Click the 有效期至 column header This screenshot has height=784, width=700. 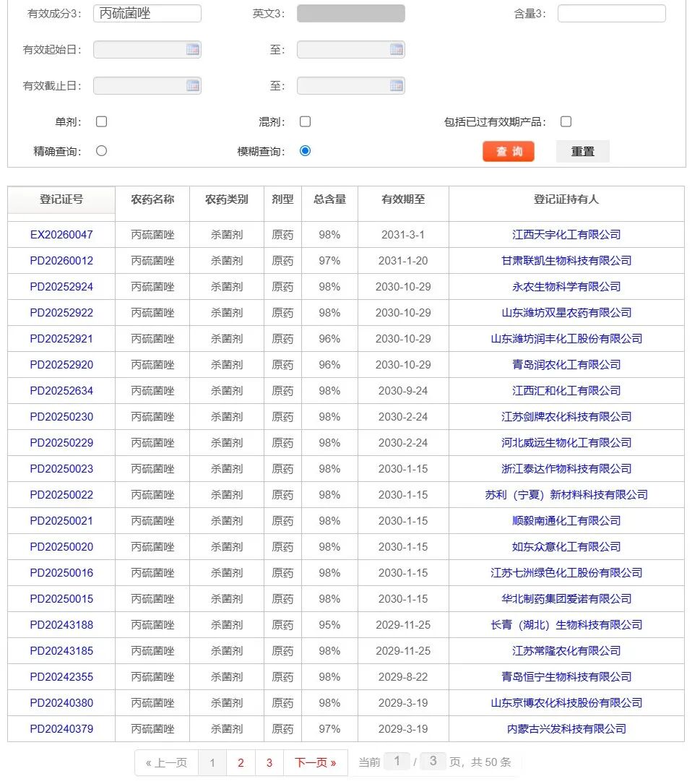[403, 199]
